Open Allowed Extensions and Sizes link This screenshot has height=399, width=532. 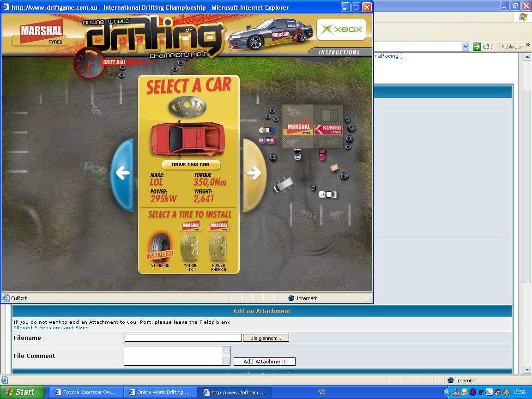[x=51, y=328]
